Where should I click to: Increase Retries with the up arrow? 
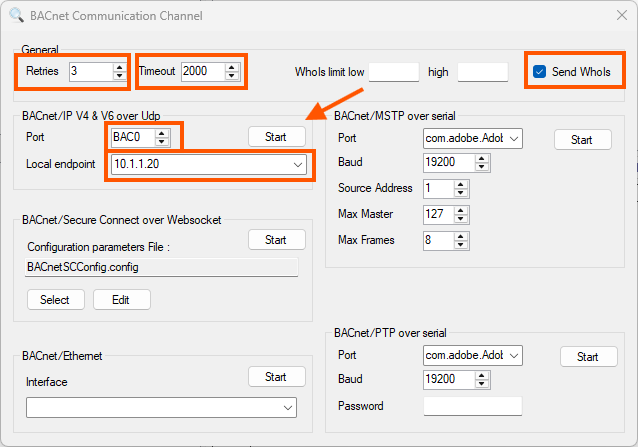[x=119, y=68]
